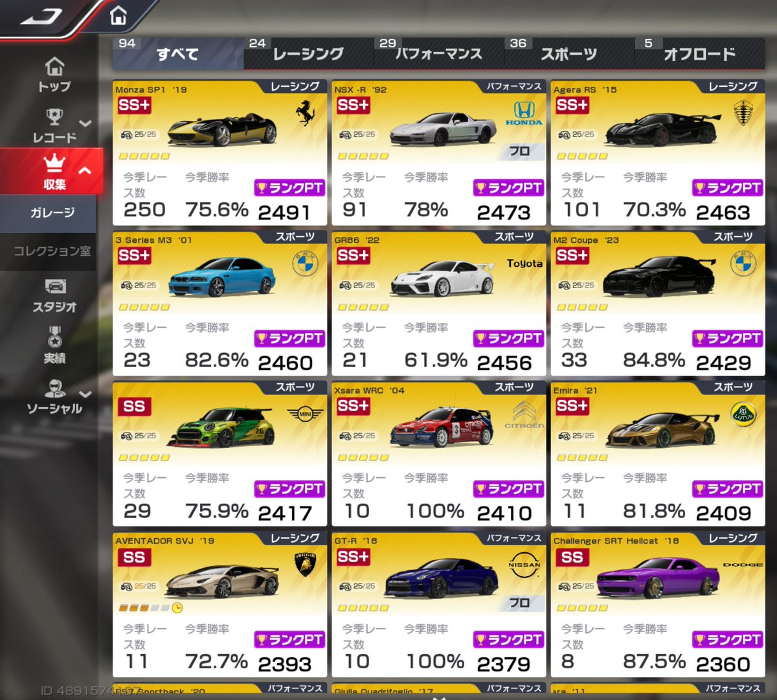Click the 84.8% win rate value
777x700 pixels.
click(x=654, y=359)
